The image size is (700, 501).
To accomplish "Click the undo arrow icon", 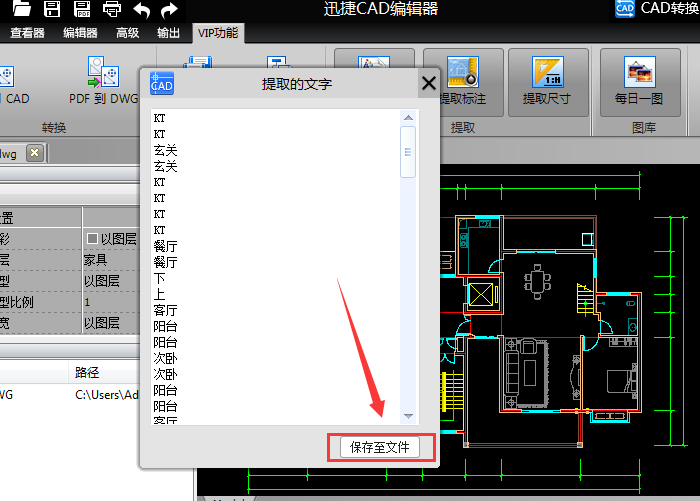I will click(x=141, y=10).
